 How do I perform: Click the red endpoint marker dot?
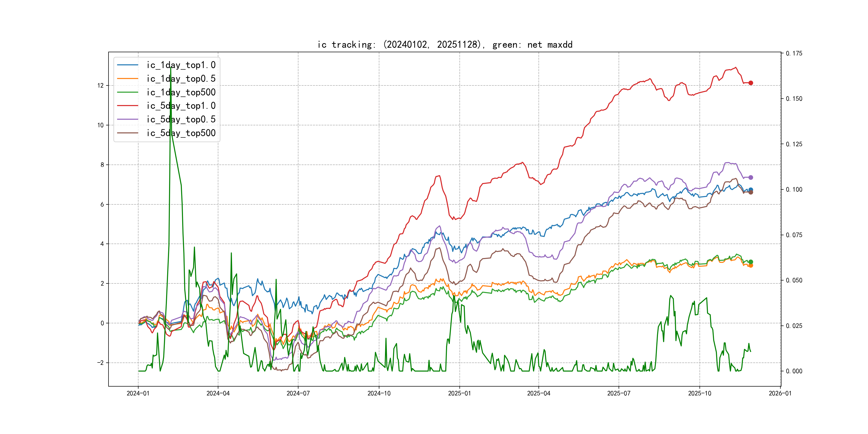click(751, 83)
